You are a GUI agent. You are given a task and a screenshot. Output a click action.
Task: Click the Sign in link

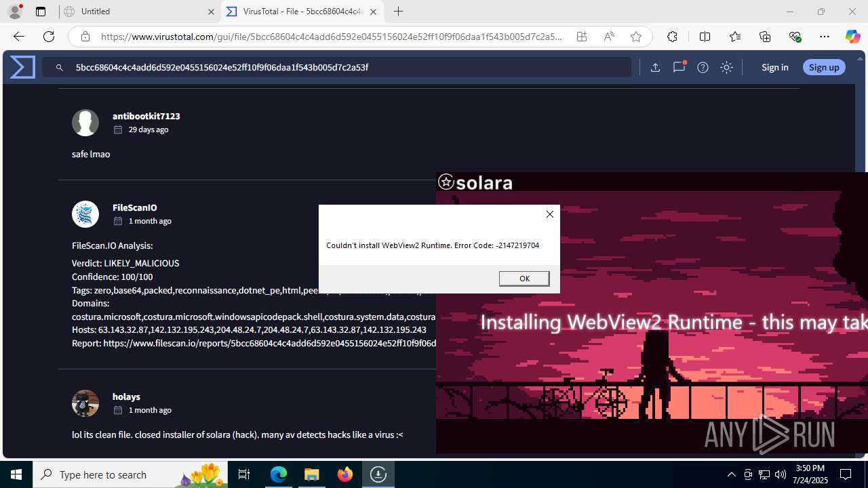(x=774, y=67)
